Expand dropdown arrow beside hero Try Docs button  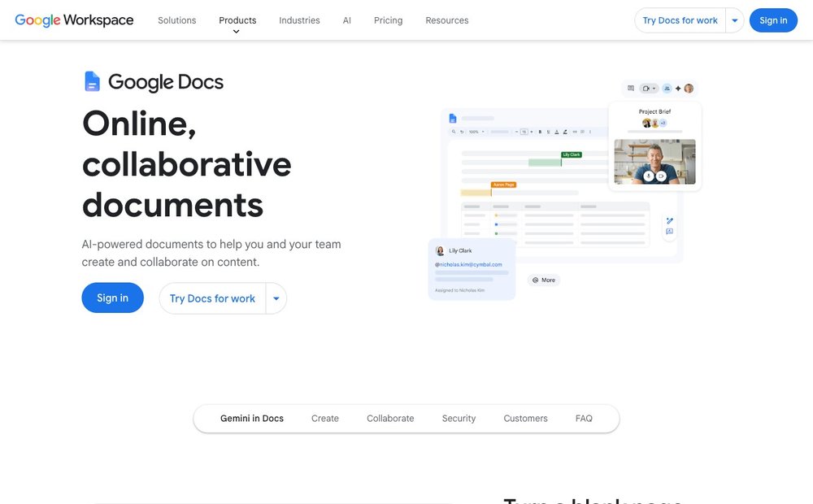[x=276, y=298]
